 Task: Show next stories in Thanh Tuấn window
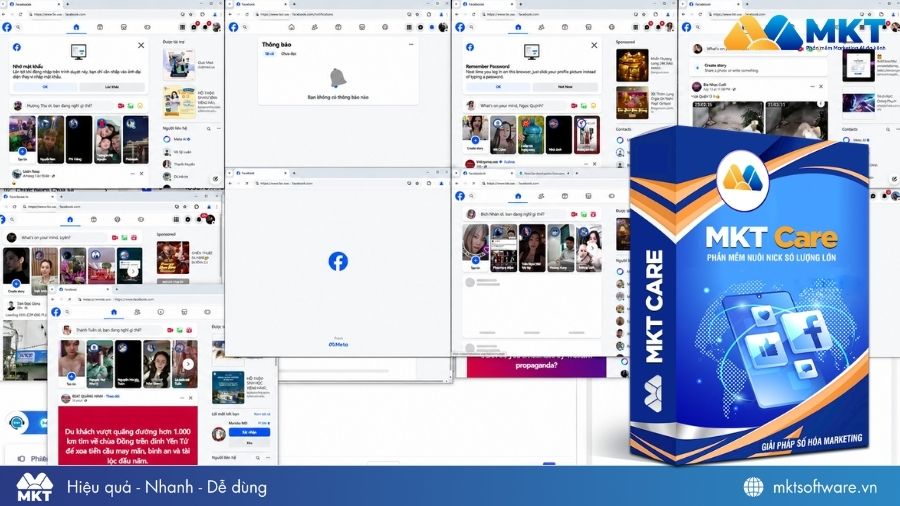pos(188,364)
